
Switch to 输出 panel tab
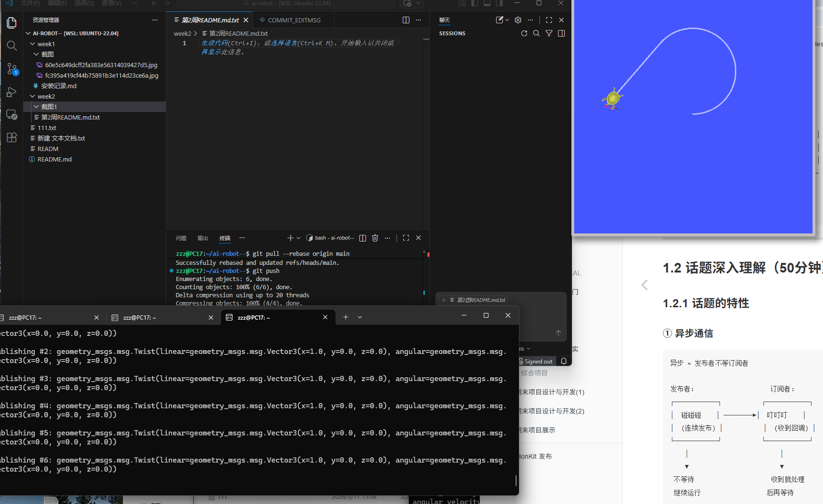(203, 238)
